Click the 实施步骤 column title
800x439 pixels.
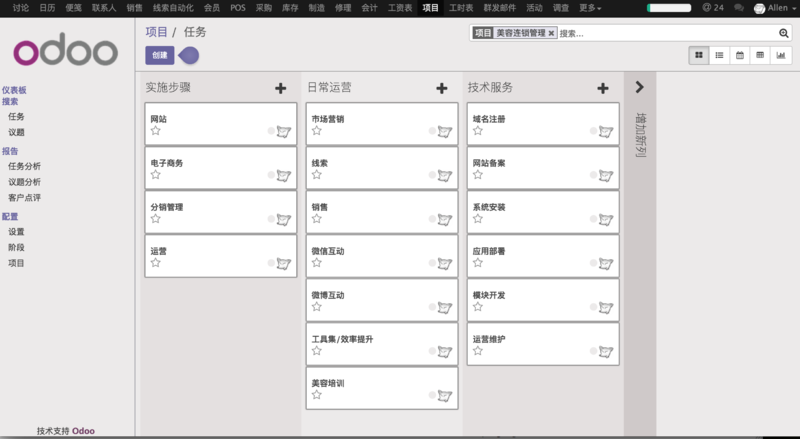168,87
